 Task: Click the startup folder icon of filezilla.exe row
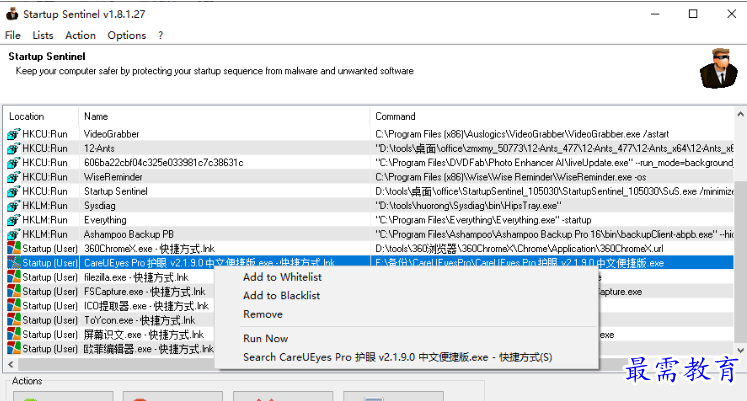(14, 277)
